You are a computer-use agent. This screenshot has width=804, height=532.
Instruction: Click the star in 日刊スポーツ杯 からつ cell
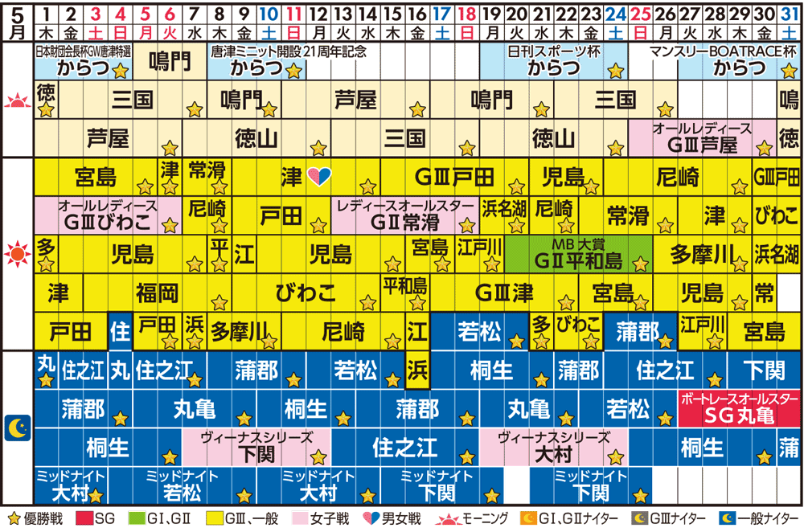[615, 71]
